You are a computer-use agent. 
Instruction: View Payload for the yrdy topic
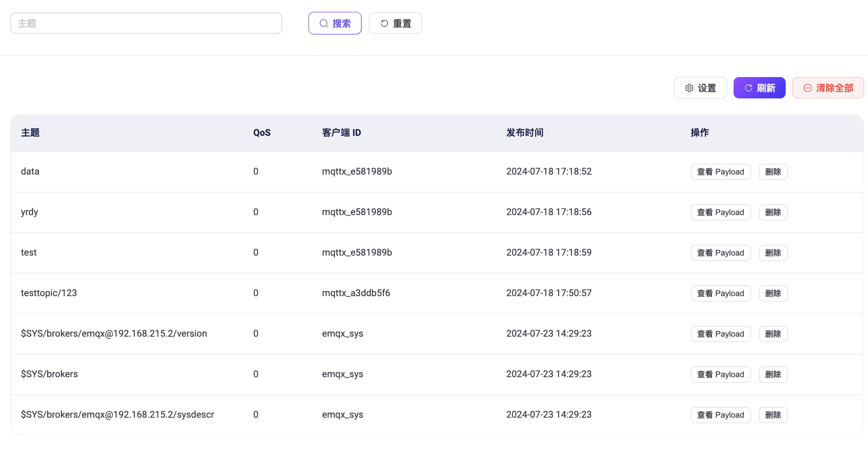pos(720,212)
